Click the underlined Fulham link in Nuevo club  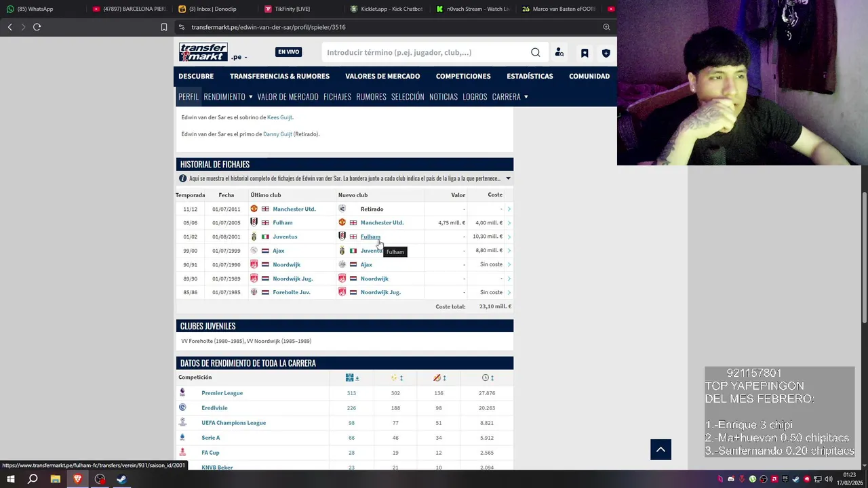pyautogui.click(x=370, y=237)
